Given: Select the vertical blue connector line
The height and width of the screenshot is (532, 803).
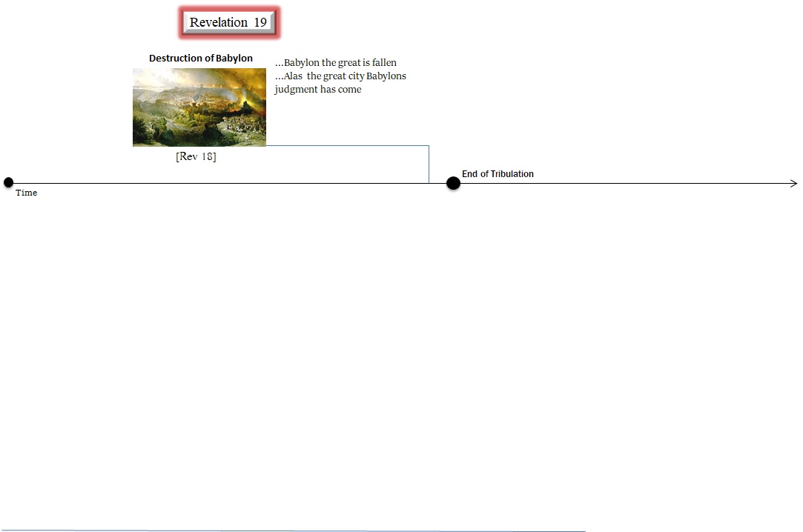Looking at the screenshot, I should click(x=429, y=164).
